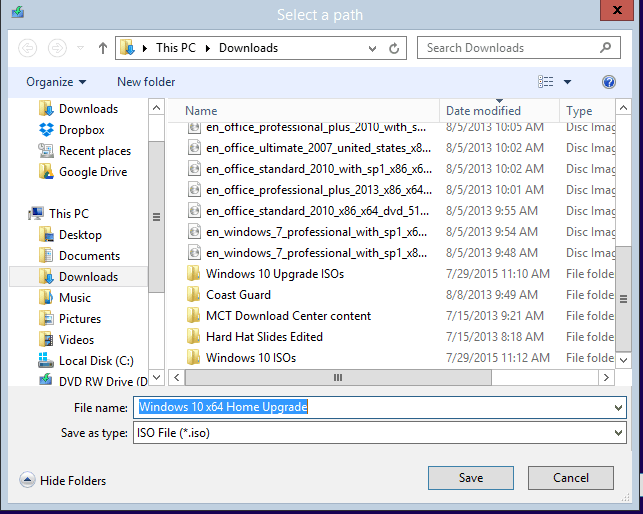Click the sidebar scroll up arrow
Image resolution: width=643 pixels, height=514 pixels.
pyautogui.click(x=156, y=107)
